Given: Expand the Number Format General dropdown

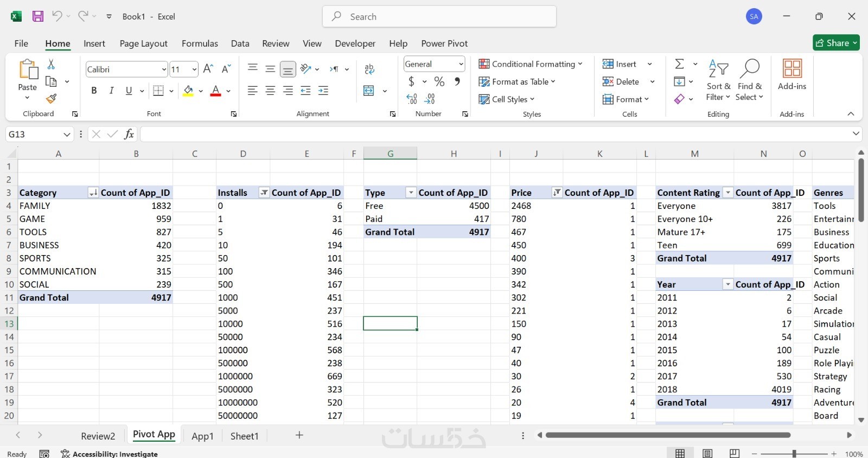Looking at the screenshot, I should (461, 64).
